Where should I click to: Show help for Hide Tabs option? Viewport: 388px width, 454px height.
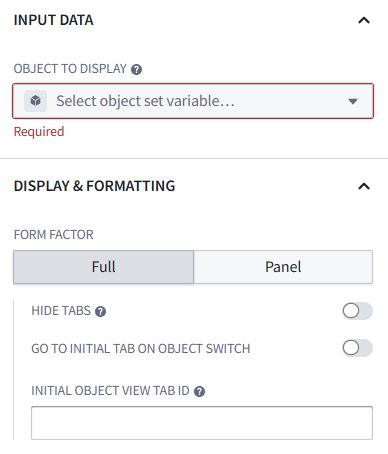tap(100, 311)
